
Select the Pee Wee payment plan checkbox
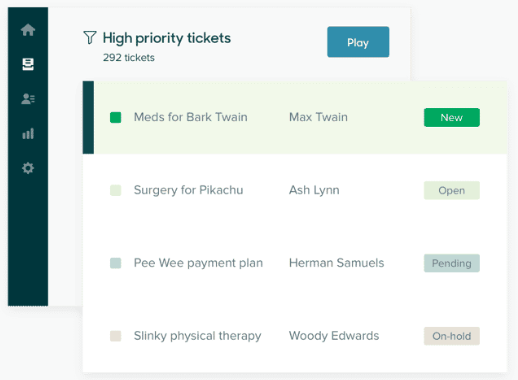[116, 263]
